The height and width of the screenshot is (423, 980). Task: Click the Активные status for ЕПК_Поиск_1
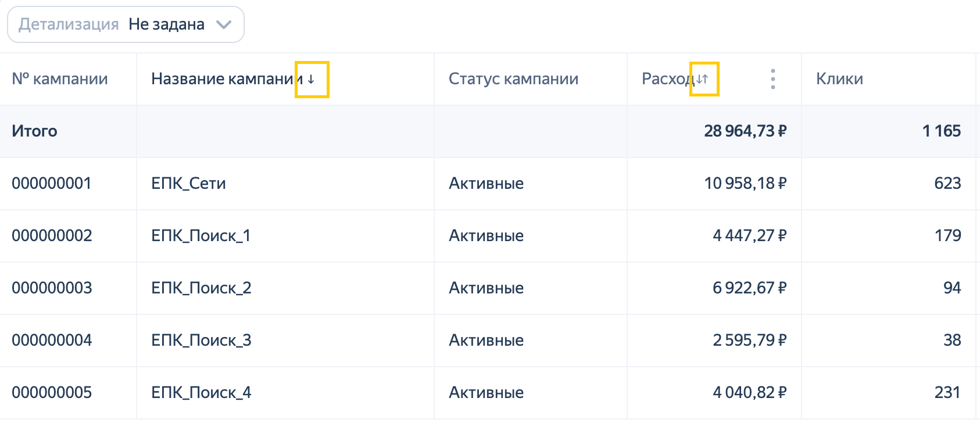click(x=486, y=236)
